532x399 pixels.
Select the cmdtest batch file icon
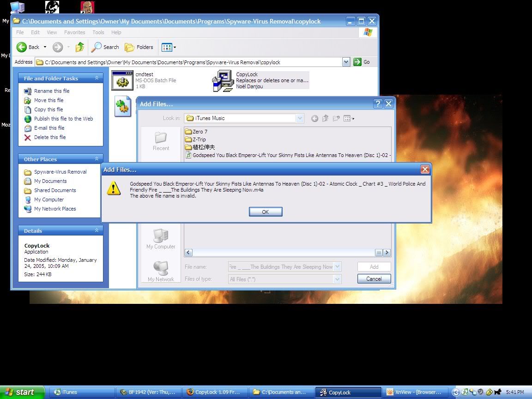(x=122, y=80)
